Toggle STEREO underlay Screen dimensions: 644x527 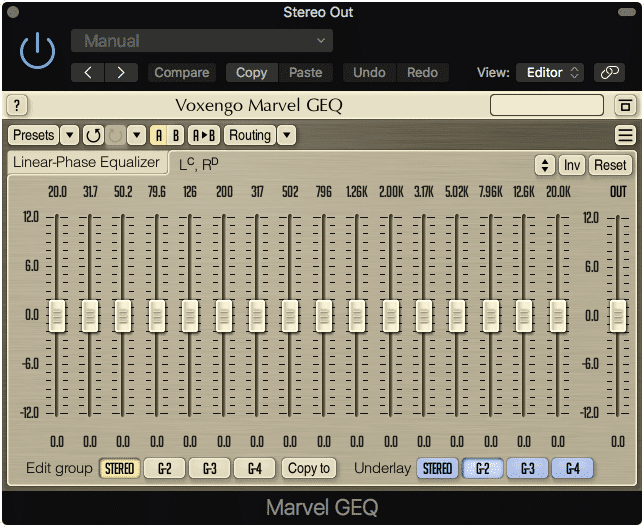(437, 468)
